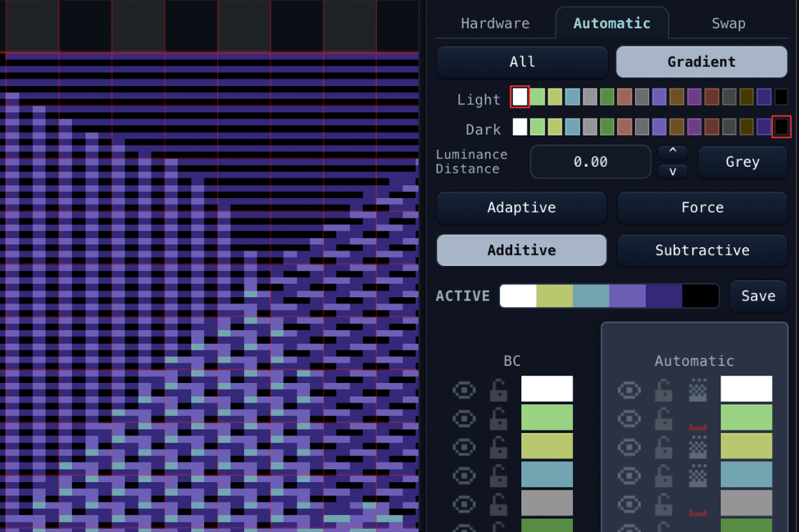Lock the white color in Automatic column
799x532 pixels.
point(663,390)
